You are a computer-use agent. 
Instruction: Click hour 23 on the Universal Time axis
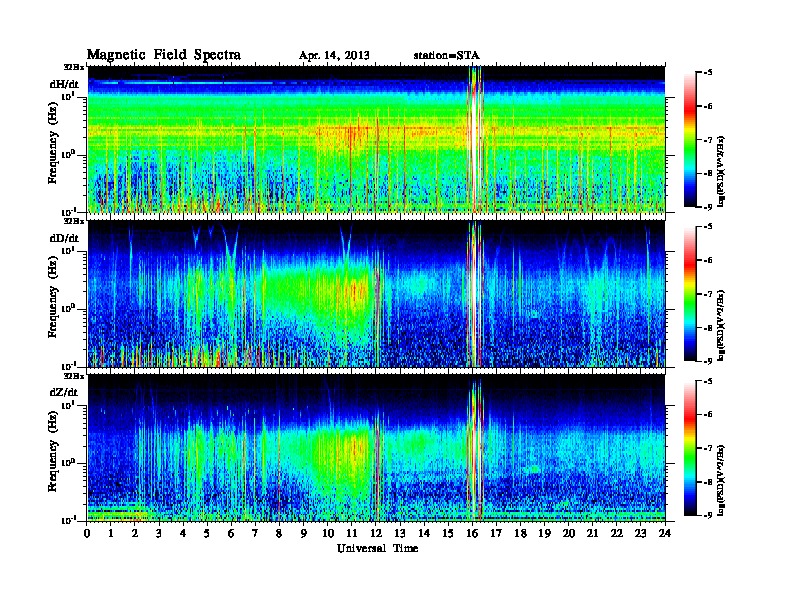coord(640,533)
